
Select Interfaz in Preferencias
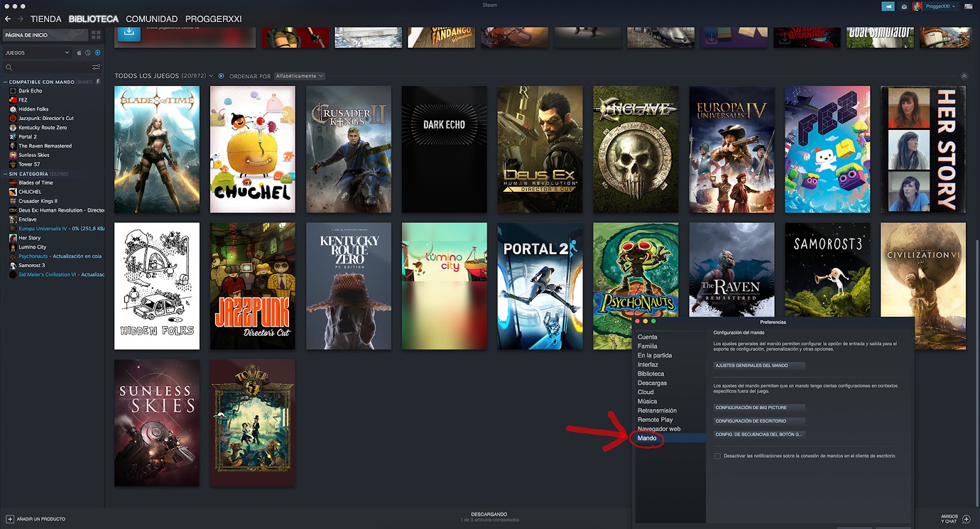pos(648,365)
